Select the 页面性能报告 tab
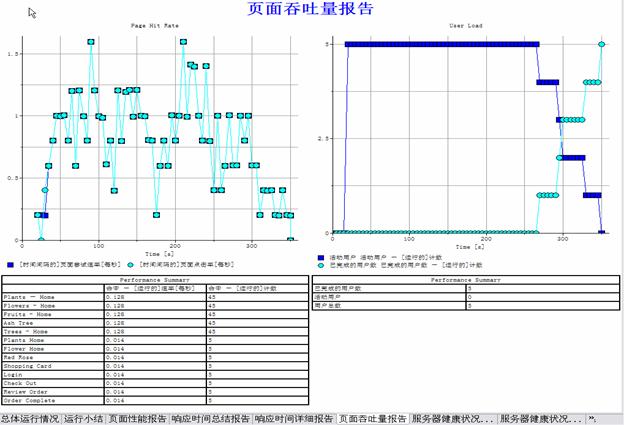 tap(137, 418)
